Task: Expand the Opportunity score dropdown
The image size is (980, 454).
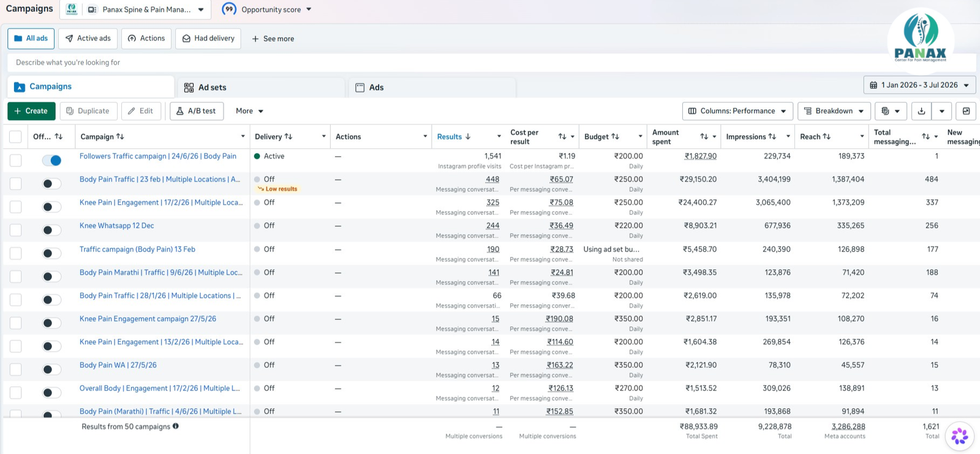Action: [309, 9]
